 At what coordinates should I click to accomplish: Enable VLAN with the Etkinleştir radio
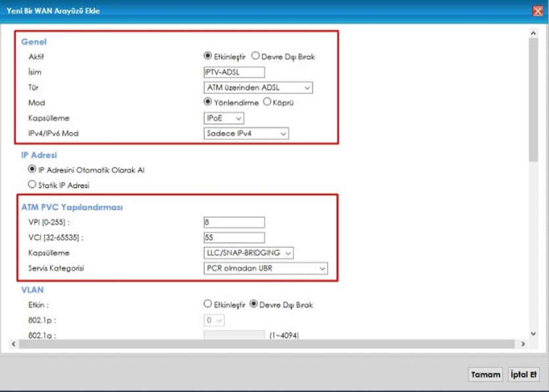[x=208, y=304]
